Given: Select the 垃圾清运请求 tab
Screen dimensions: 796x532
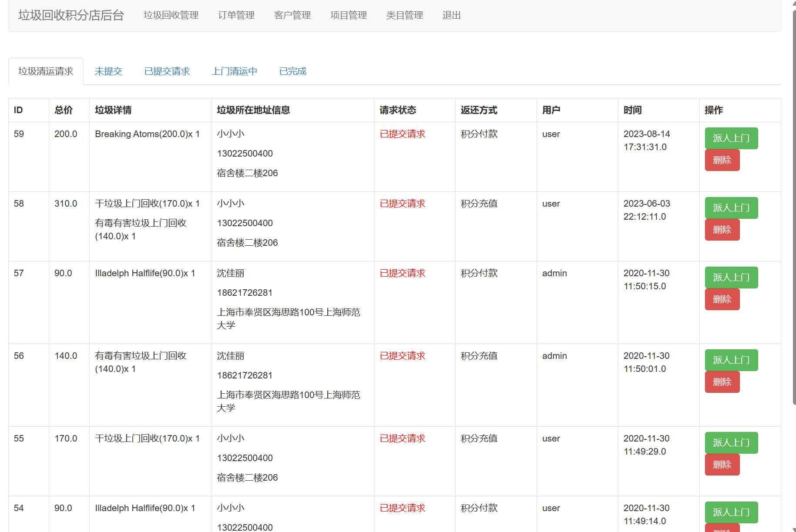Looking at the screenshot, I should tap(45, 71).
